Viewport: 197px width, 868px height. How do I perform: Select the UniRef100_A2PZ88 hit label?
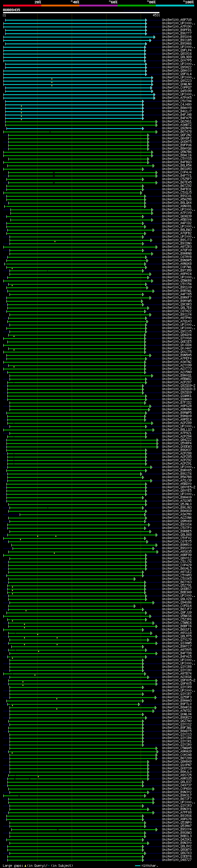pyautogui.click(x=177, y=453)
